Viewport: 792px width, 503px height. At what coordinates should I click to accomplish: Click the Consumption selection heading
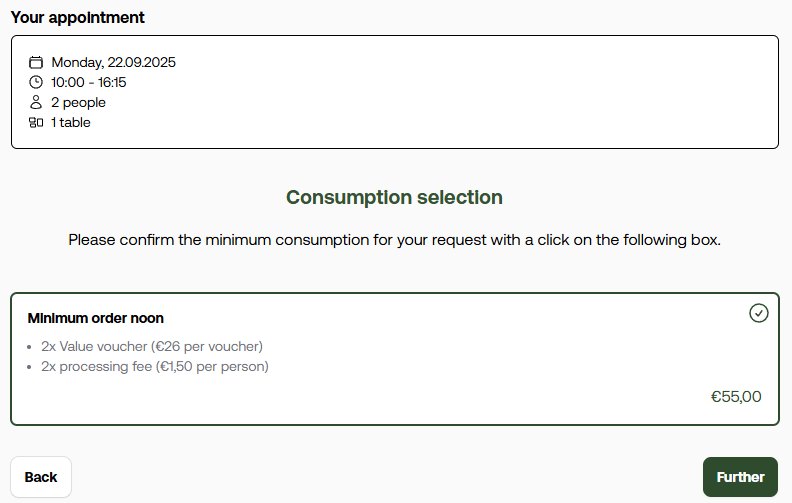394,197
